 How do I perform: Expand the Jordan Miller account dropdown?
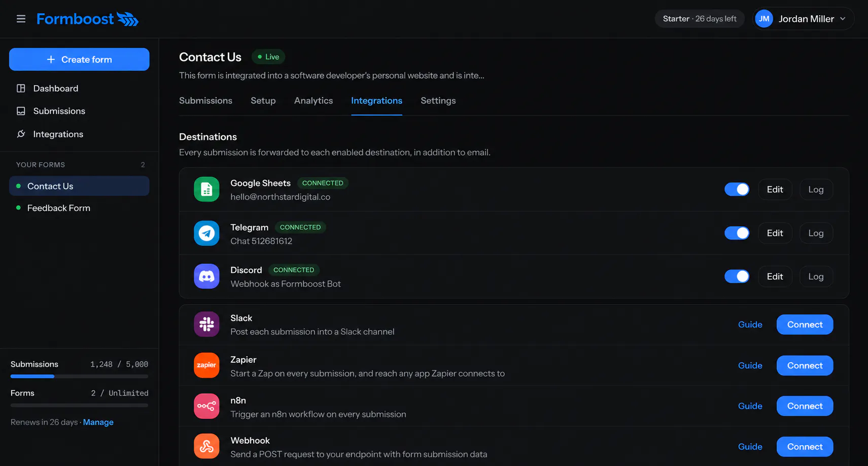[x=803, y=19]
